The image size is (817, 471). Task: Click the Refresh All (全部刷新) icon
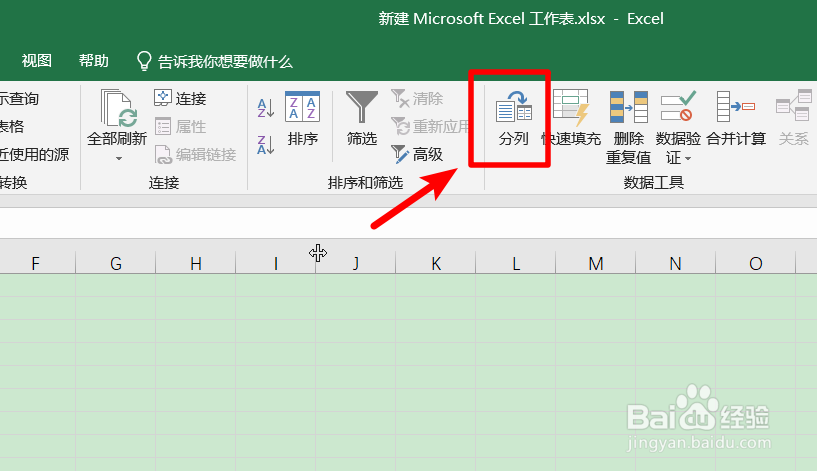[x=117, y=108]
